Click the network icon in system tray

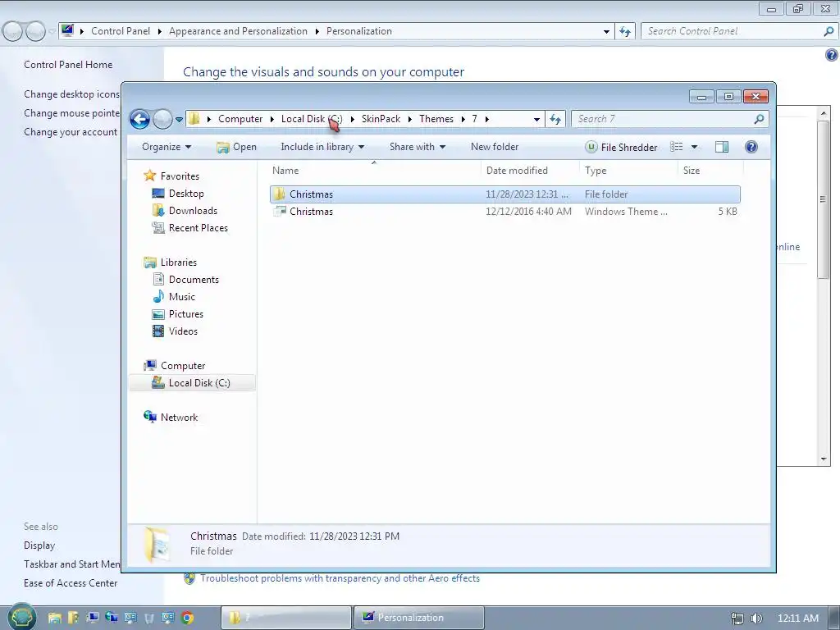pos(737,619)
